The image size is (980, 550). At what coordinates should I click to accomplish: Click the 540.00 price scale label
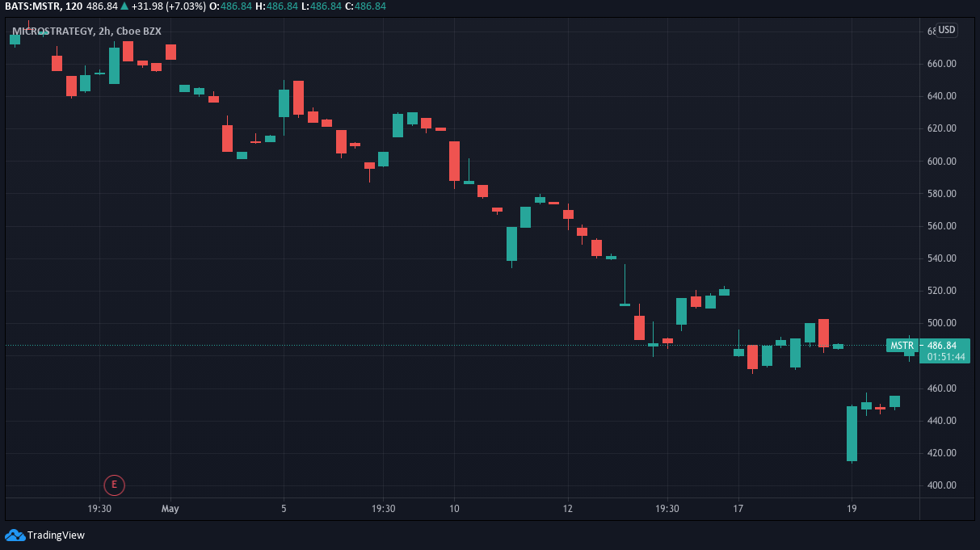pos(942,258)
